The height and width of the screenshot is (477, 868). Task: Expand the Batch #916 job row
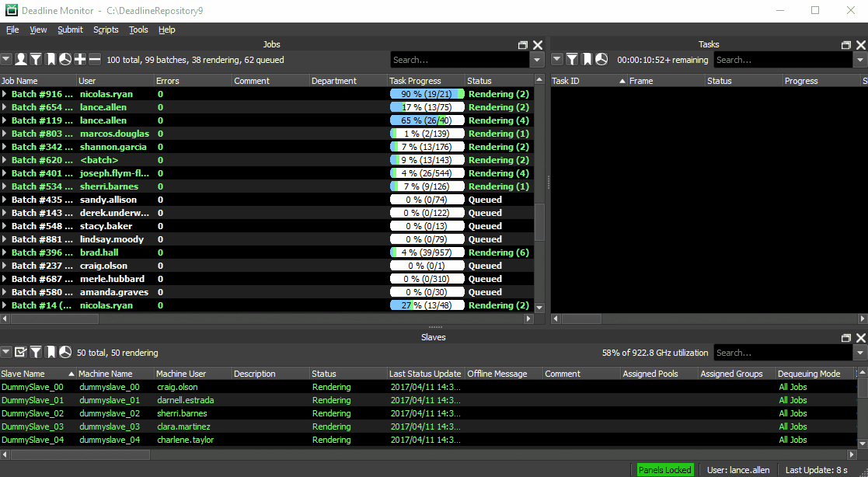pyautogui.click(x=5, y=94)
